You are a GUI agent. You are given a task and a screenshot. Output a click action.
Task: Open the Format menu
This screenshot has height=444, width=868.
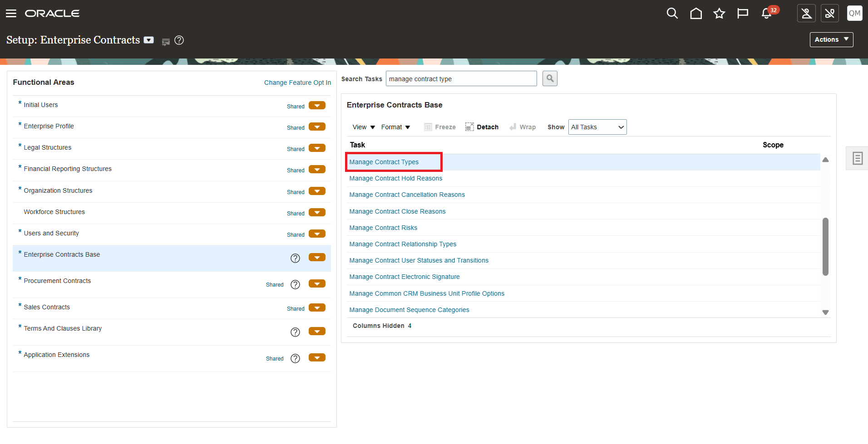point(395,127)
